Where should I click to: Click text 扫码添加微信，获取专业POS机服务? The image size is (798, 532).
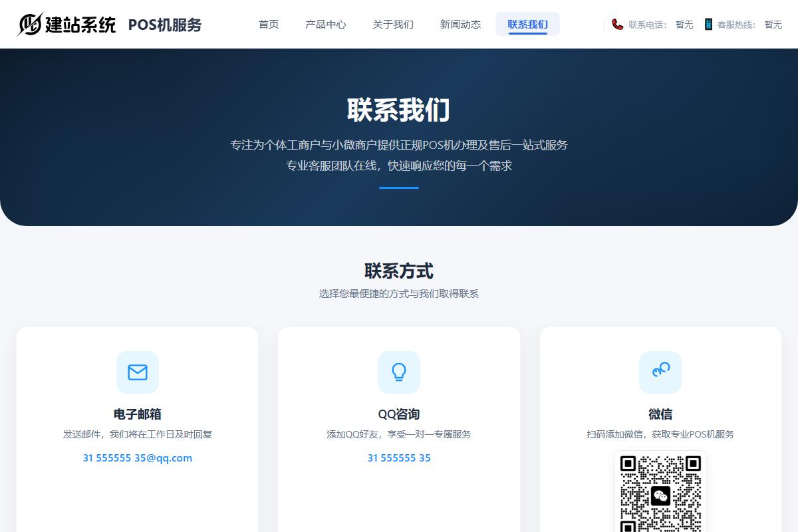(660, 434)
